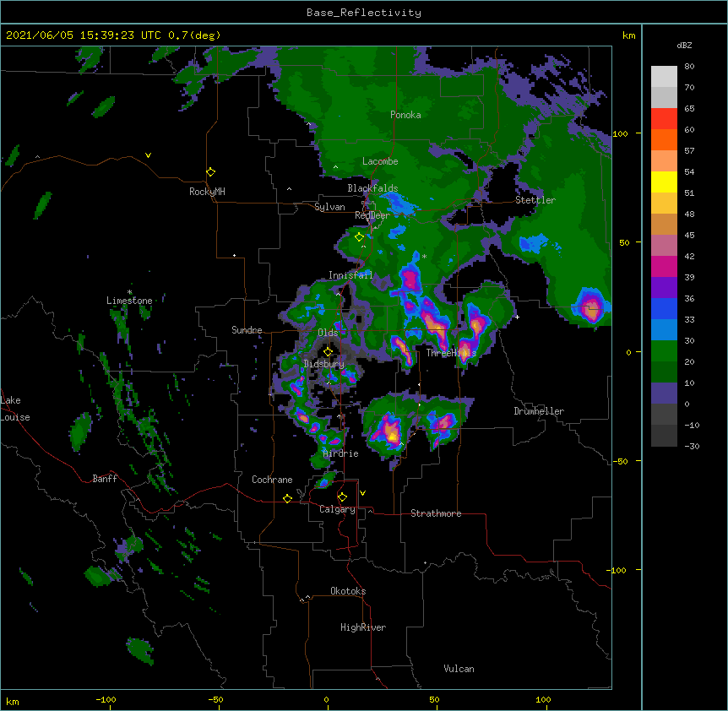Select the Airdrie label
This screenshot has height=711, width=728.
click(x=341, y=453)
